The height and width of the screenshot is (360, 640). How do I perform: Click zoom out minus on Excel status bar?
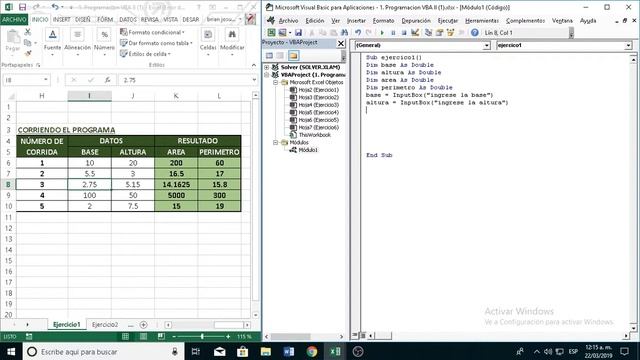point(174,337)
